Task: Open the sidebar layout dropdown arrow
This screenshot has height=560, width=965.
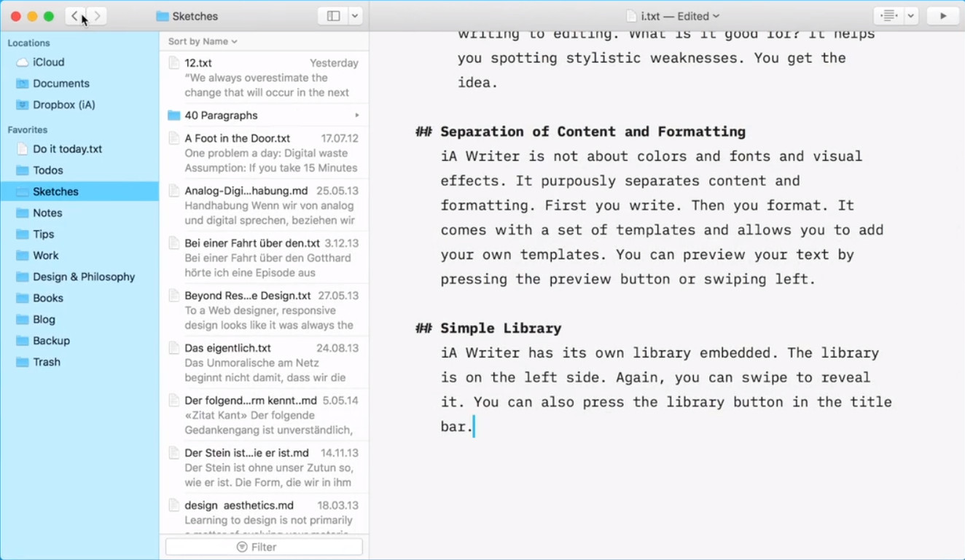Action: coord(355,16)
